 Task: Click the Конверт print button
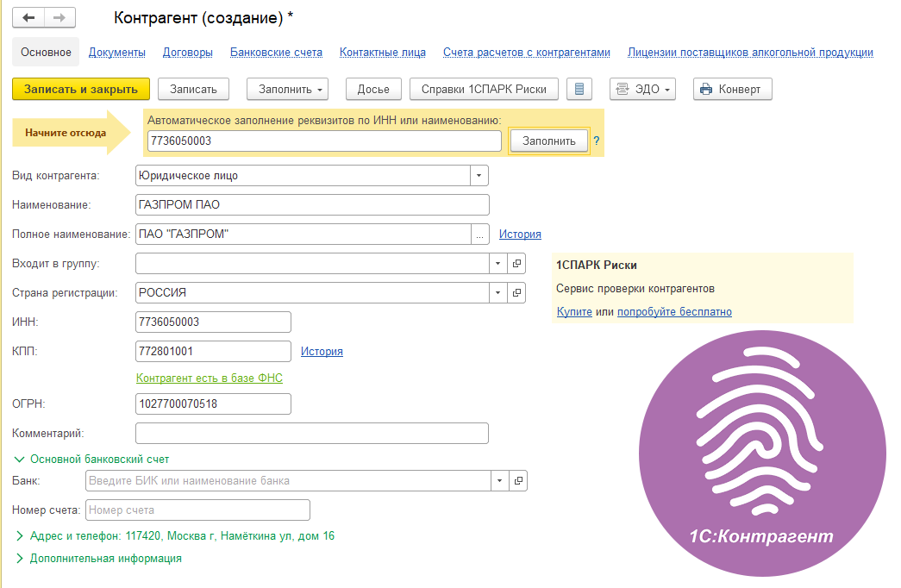732,89
